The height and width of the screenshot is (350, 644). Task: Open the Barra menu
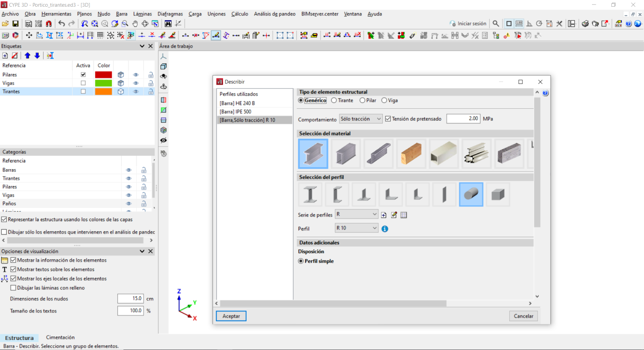pyautogui.click(x=122, y=14)
